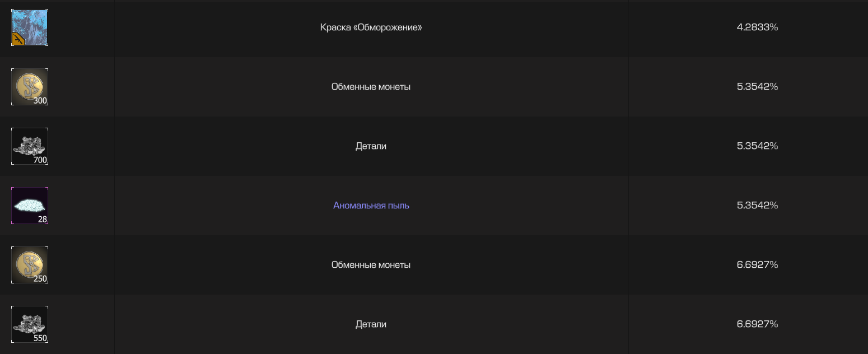The width and height of the screenshot is (868, 354).
Task: Click Детали name in the 550 row
Action: (371, 324)
